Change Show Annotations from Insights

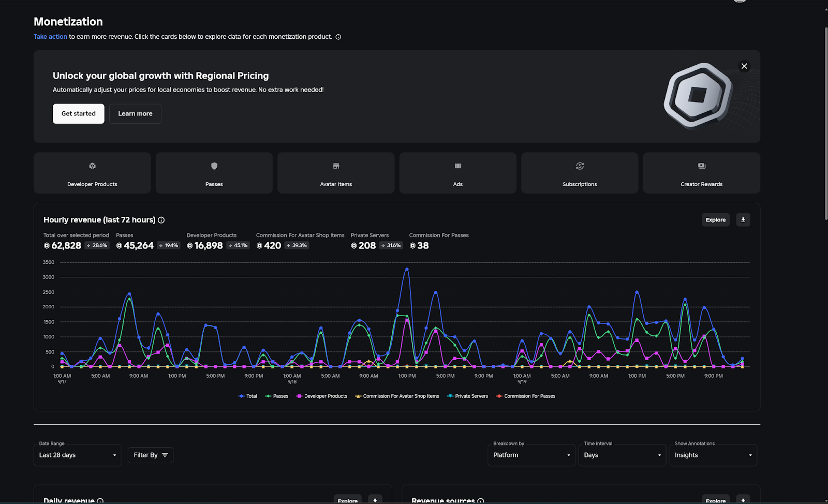713,455
